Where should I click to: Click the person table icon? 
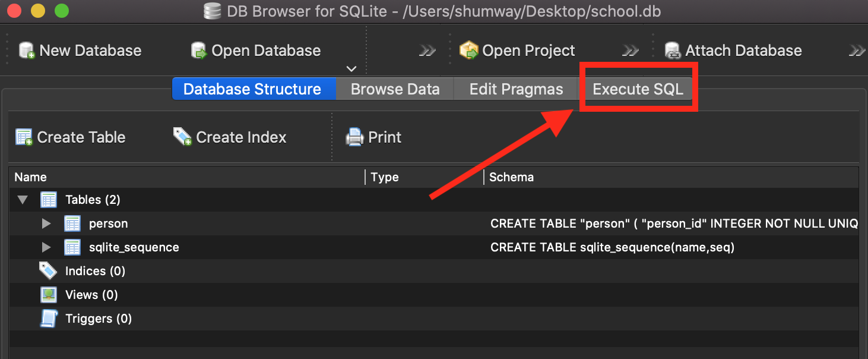pos(72,223)
